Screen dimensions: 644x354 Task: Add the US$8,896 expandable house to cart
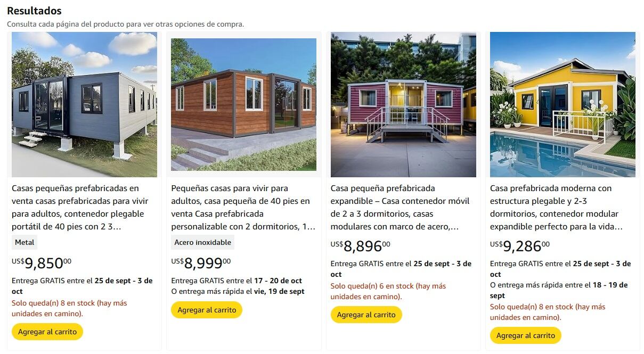(x=366, y=314)
